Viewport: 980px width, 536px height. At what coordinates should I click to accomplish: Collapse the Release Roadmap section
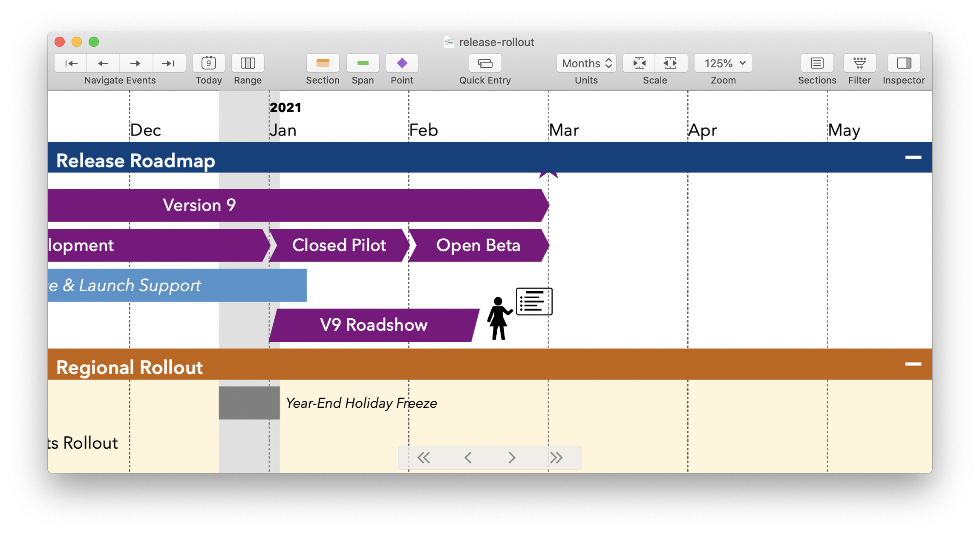[x=913, y=157]
